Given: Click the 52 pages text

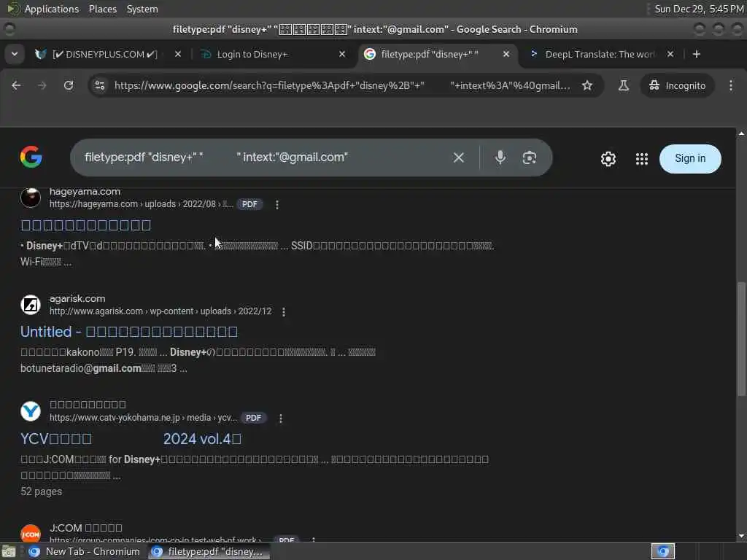Looking at the screenshot, I should pos(41,491).
